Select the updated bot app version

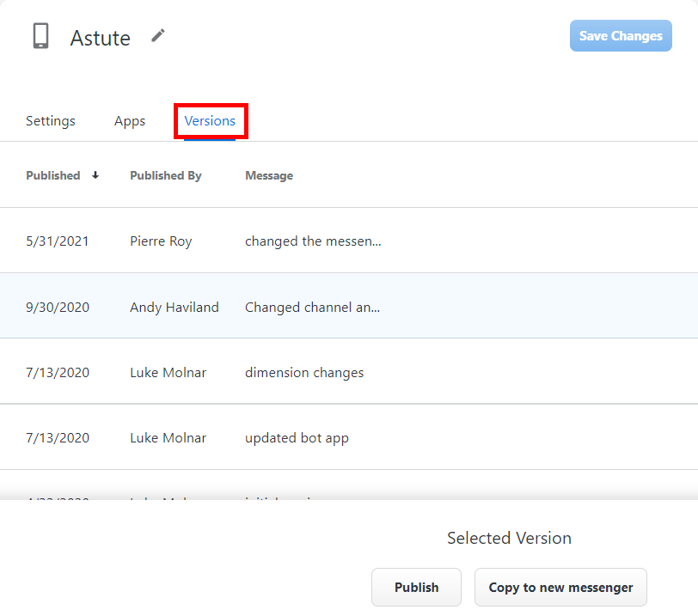[297, 438]
